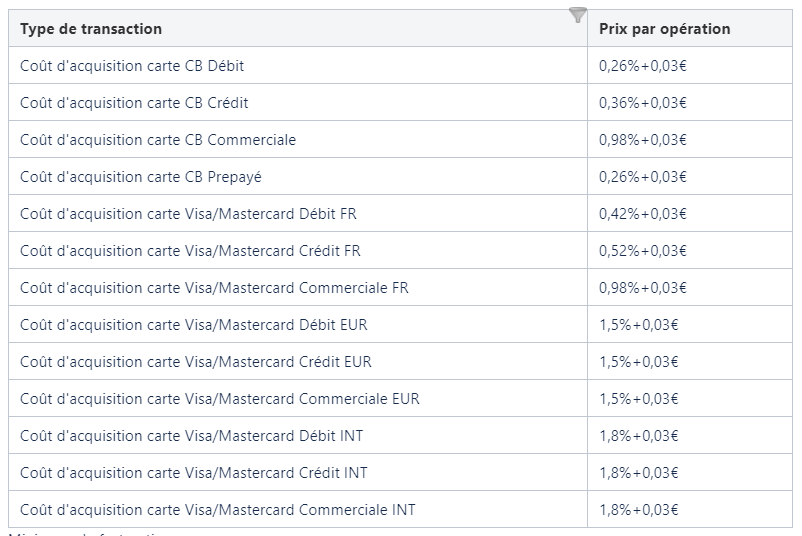
Task: Select the Visa/Mastercard Débit INT row label
Action: (192, 436)
